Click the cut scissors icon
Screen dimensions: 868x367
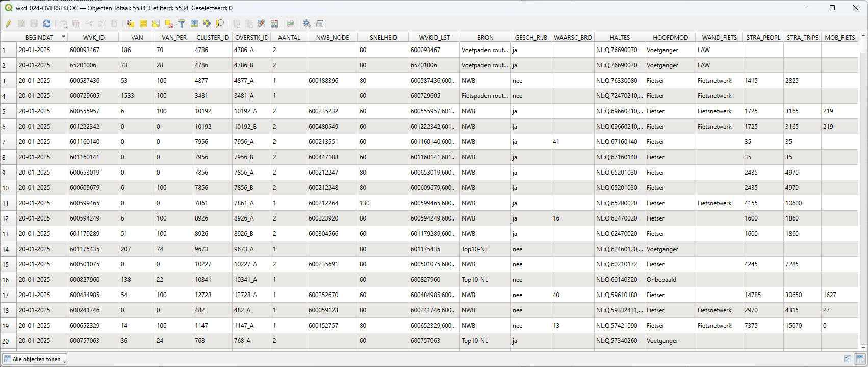click(x=89, y=23)
